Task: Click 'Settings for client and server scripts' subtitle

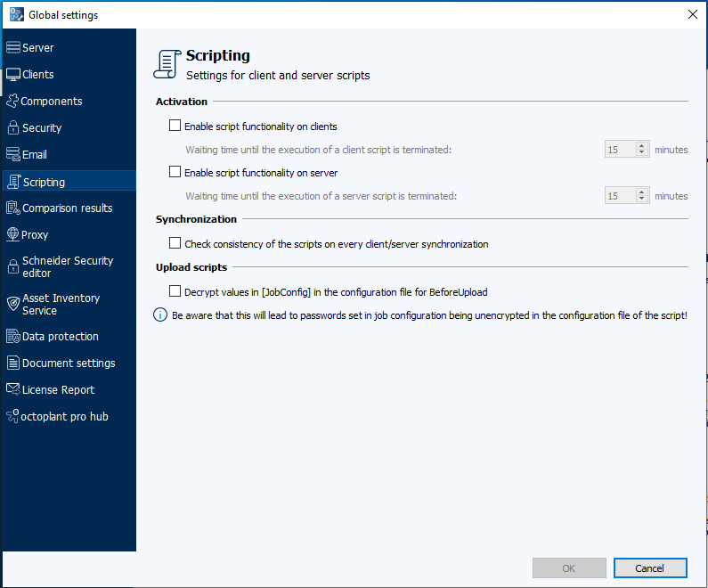Action: (x=278, y=76)
